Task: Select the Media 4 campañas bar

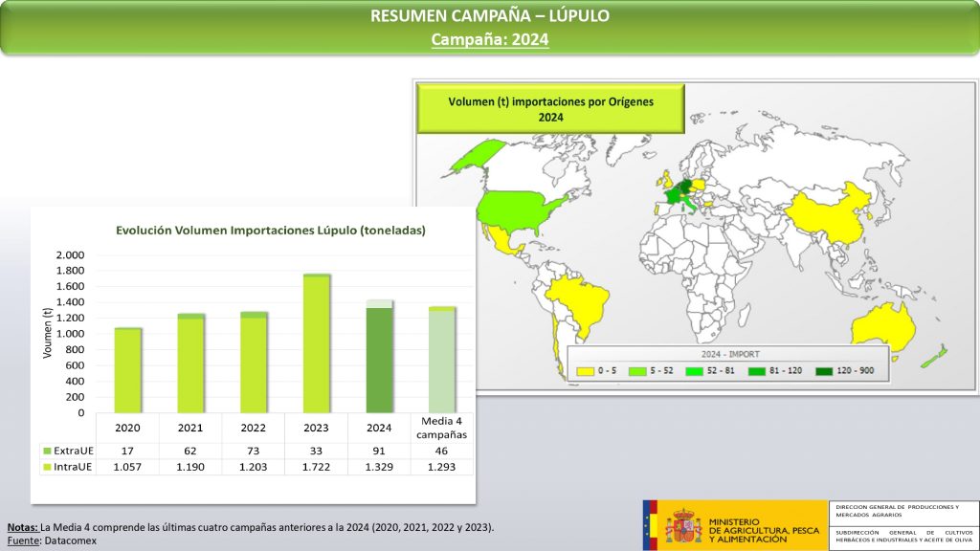Action: 441,360
